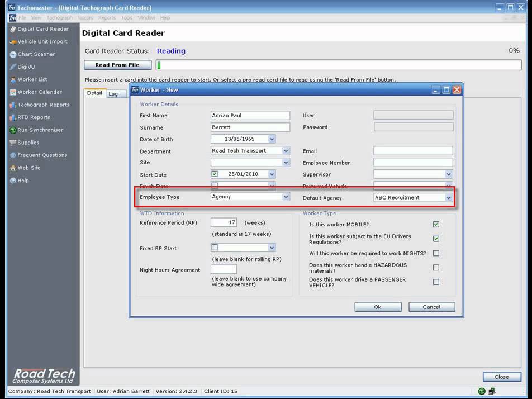Open the Fixed RP Start date dropdown
This screenshot has height=399, width=532.
272,248
